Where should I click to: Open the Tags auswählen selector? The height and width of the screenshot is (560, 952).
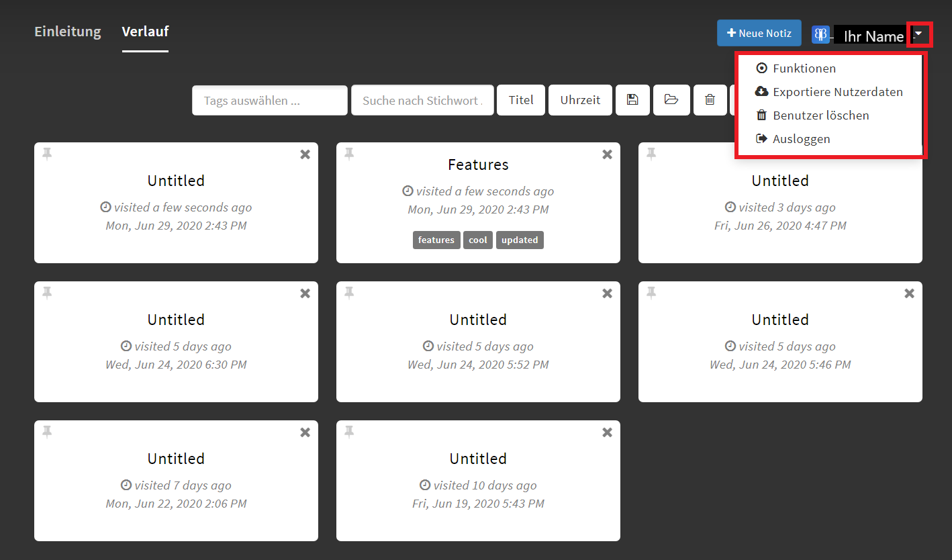tap(269, 100)
